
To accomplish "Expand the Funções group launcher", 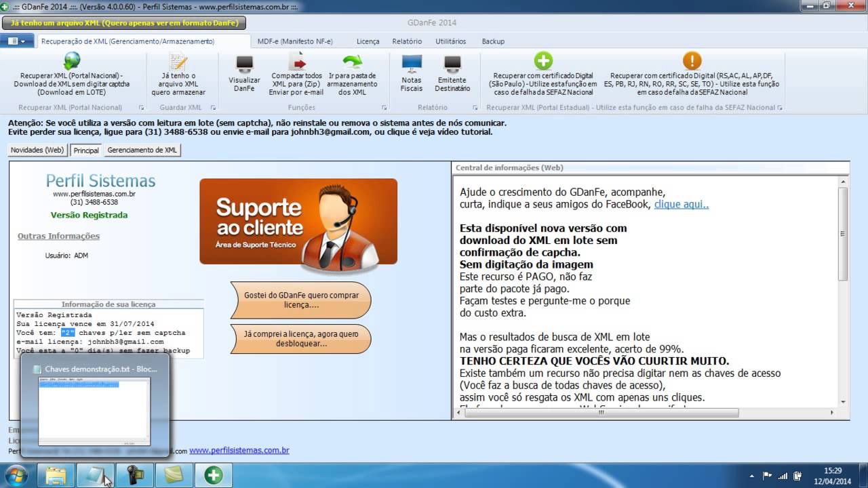I will click(384, 108).
